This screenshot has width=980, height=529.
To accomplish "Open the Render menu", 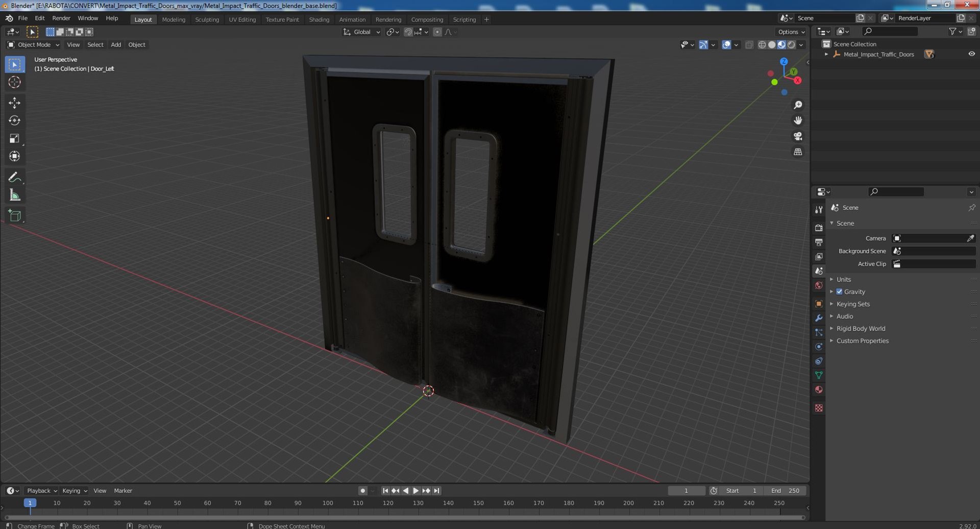I will pos(61,18).
